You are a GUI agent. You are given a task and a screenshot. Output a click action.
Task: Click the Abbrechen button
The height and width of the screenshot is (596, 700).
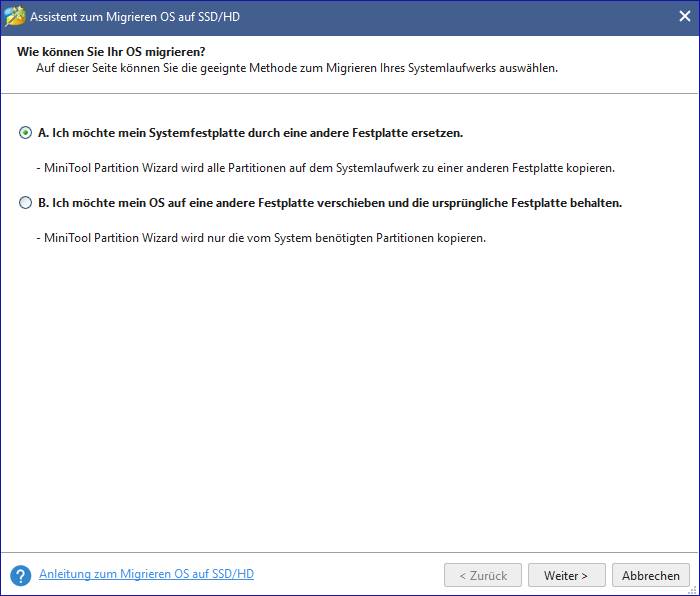point(650,575)
